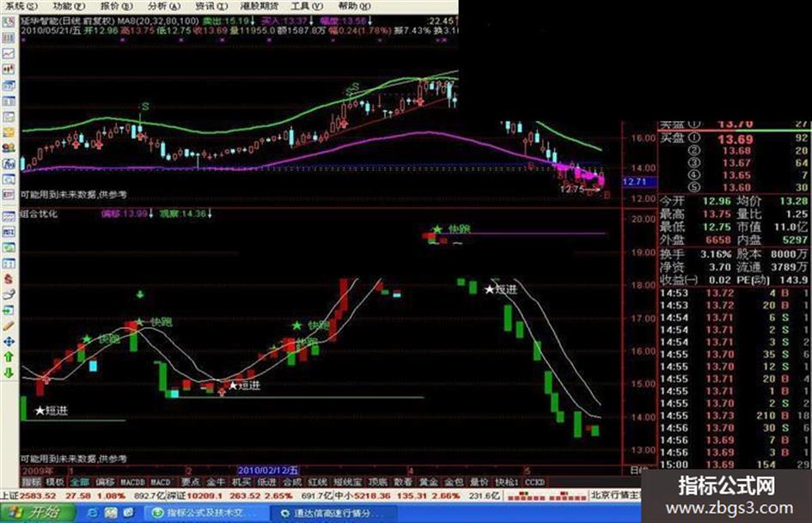Switch to the 模板 tab
812x523 pixels.
pyautogui.click(x=55, y=482)
